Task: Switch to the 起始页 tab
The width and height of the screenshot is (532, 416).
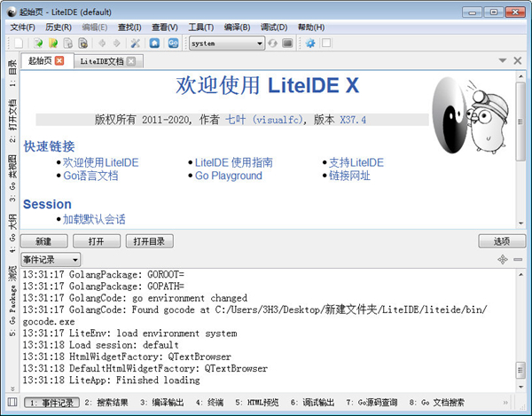Action: click(40, 60)
